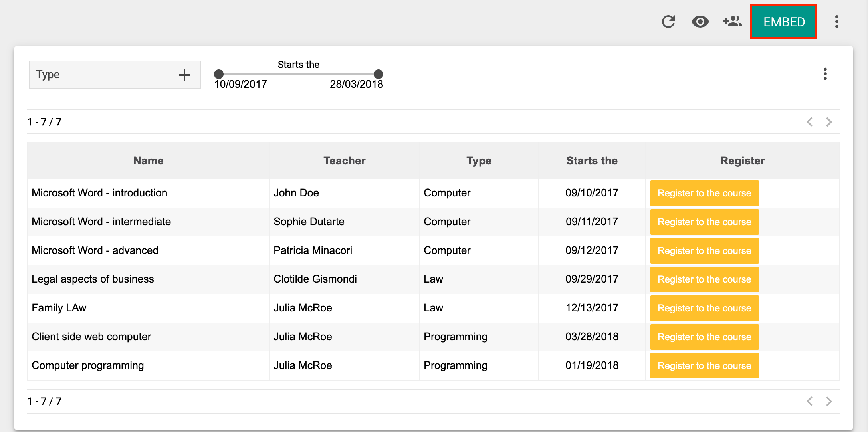Click the bottom '1 - 7 / 7' counter
The height and width of the screenshot is (432, 868).
pos(44,401)
